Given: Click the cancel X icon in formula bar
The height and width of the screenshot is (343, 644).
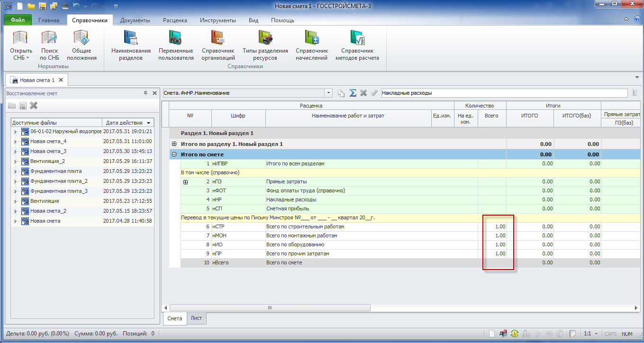Looking at the screenshot, I should tap(363, 93).
